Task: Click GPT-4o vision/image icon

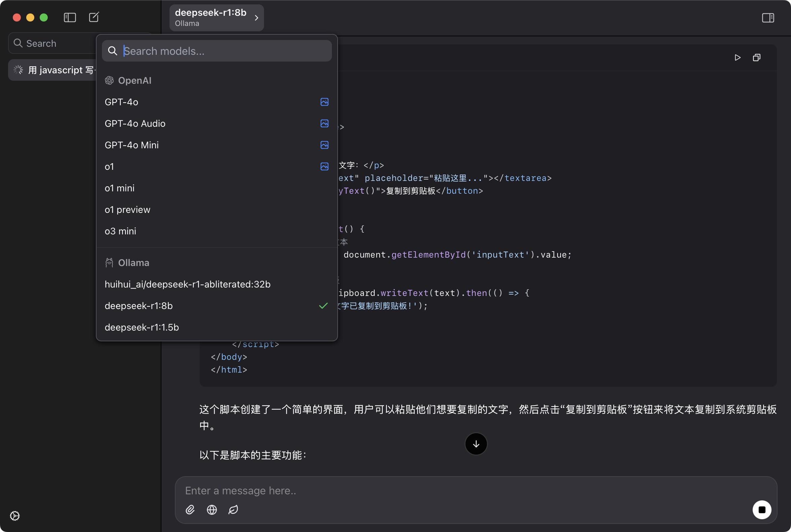Action: click(x=325, y=102)
